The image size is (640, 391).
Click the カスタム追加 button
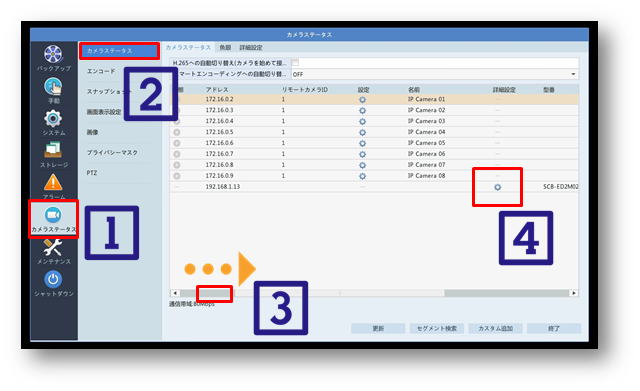(x=495, y=328)
